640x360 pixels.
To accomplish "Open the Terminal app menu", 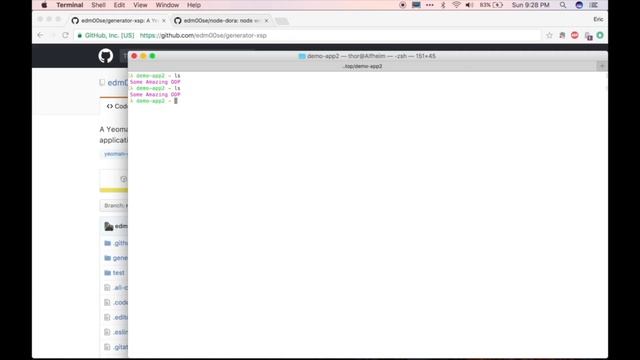I will tap(69, 5).
